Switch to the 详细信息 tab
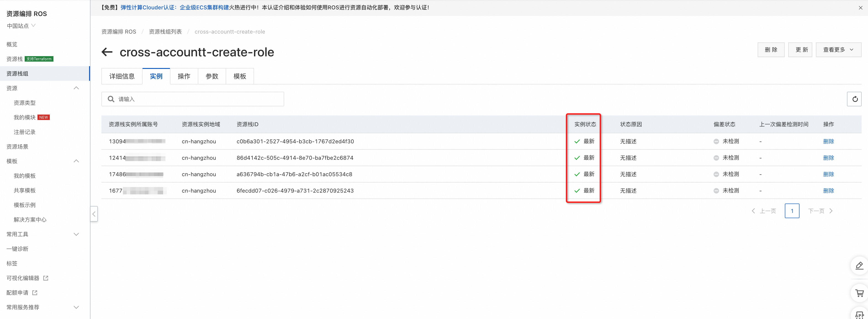Image resolution: width=868 pixels, height=319 pixels. 122,76
